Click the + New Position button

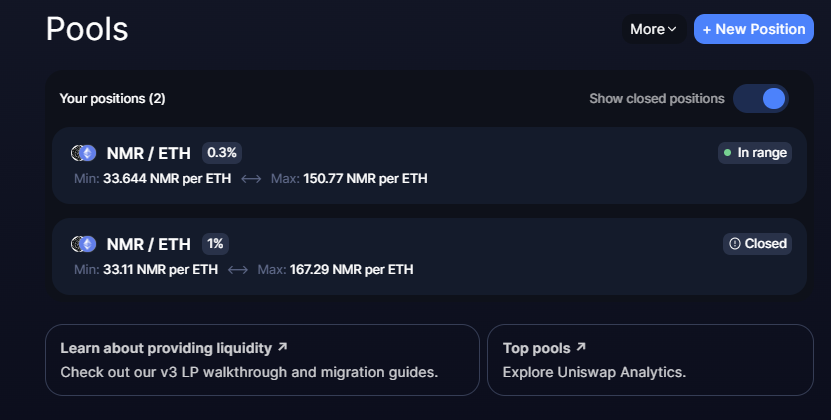click(x=754, y=29)
